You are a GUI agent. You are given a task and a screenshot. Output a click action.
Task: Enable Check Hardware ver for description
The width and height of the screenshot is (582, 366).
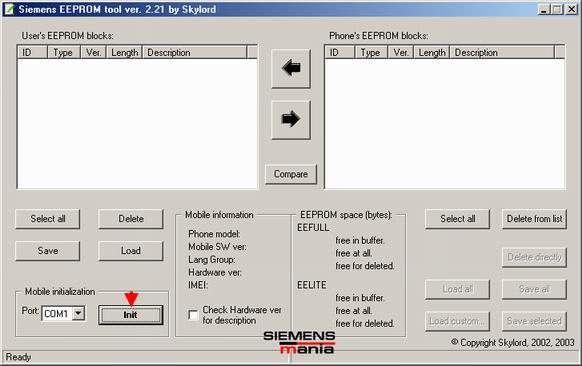[x=193, y=315]
